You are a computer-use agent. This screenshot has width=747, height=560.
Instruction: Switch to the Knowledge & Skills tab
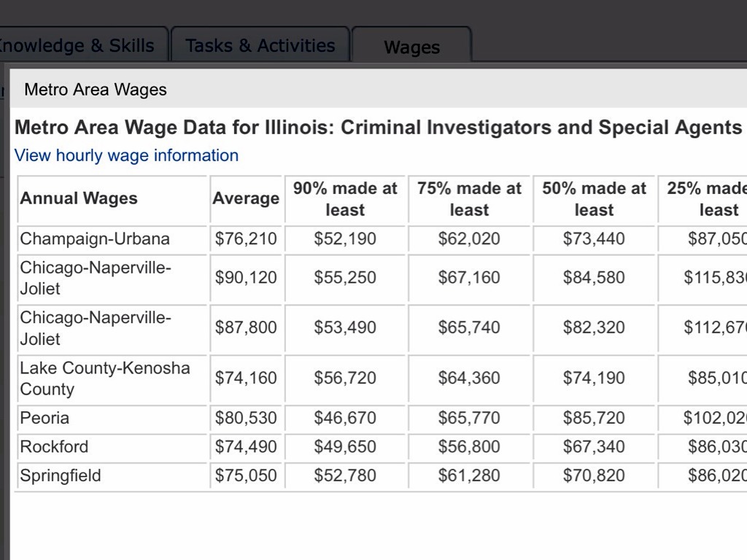80,46
